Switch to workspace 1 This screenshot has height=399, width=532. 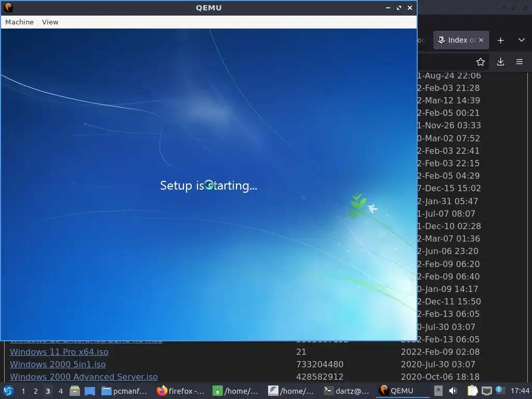tap(23, 391)
